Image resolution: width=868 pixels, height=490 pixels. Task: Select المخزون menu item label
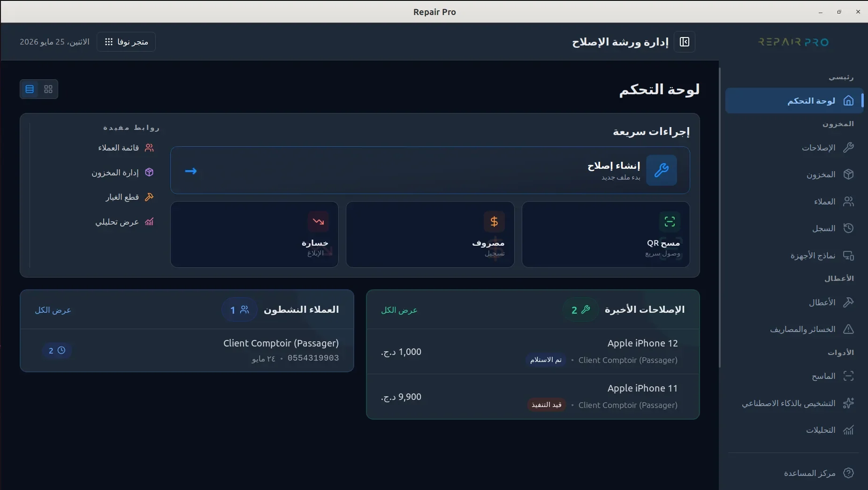click(821, 174)
